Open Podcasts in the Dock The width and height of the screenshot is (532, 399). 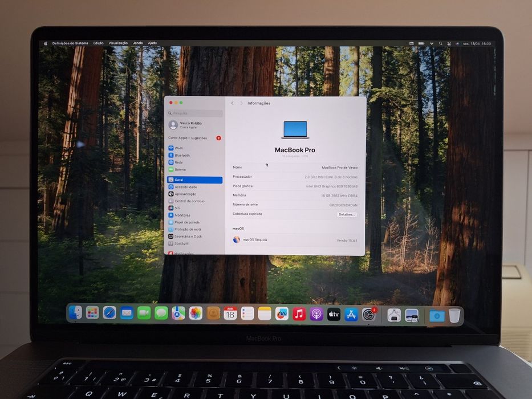click(316, 314)
